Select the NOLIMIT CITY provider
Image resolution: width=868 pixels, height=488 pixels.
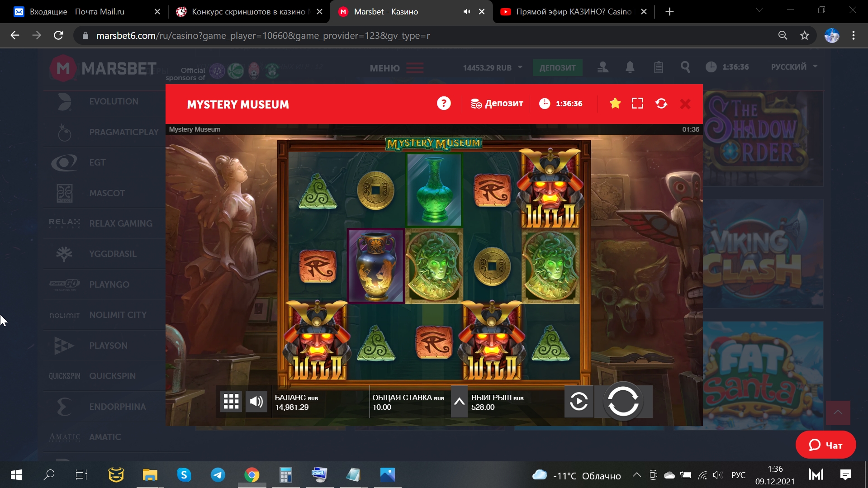click(x=104, y=315)
